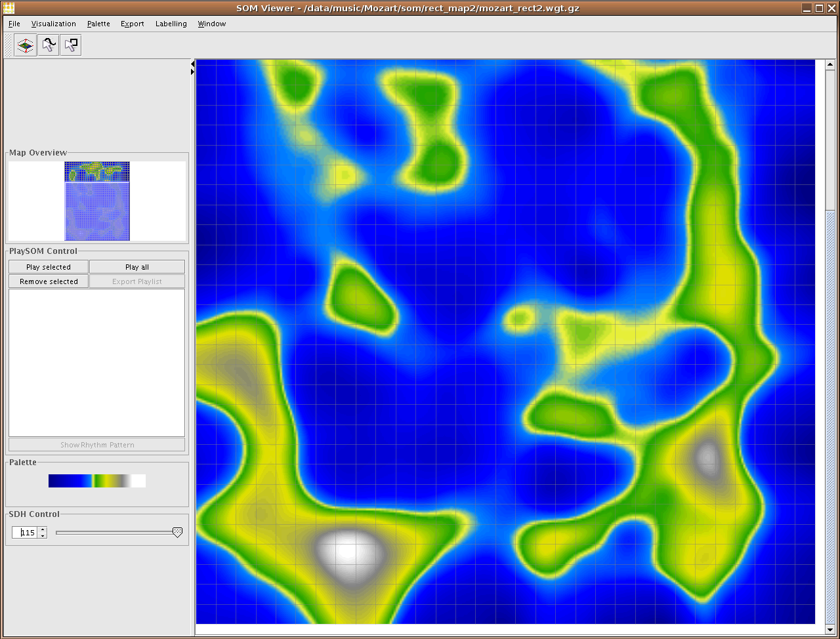This screenshot has height=639, width=840.
Task: Open the Visualization menu
Action: click(54, 24)
